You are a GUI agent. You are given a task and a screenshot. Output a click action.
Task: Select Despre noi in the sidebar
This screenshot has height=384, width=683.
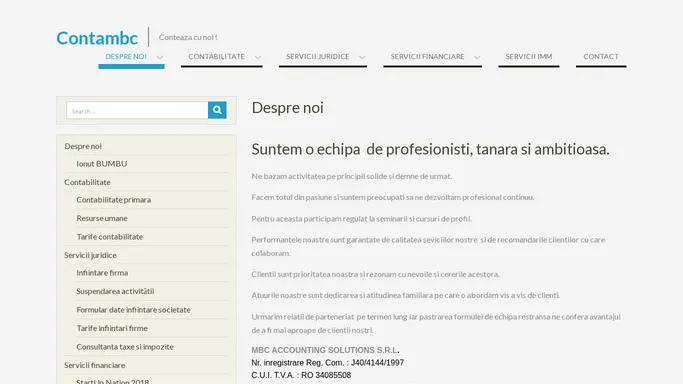click(x=83, y=146)
